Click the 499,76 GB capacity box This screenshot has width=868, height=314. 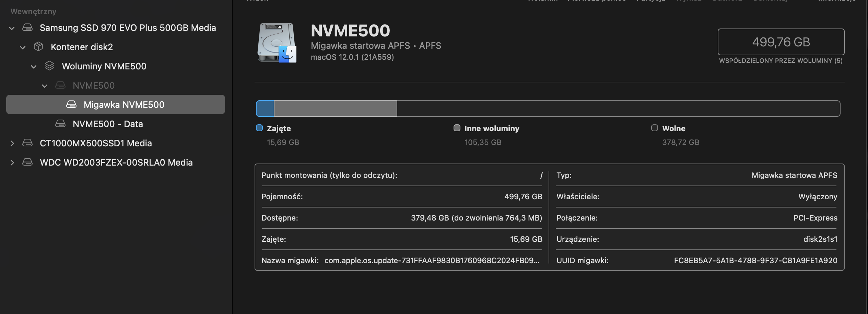(781, 42)
